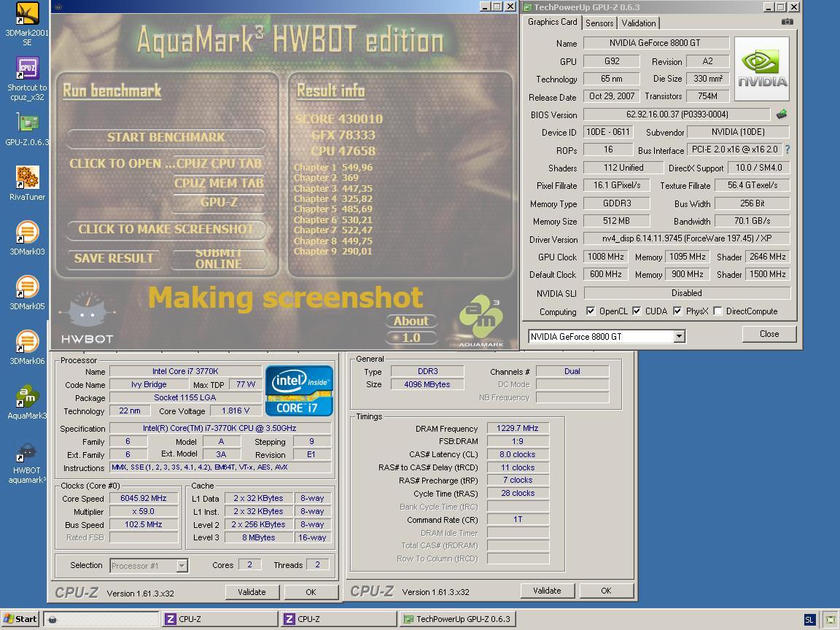This screenshot has width=840, height=630.
Task: Toggle the OpenCL checkbox in GPU-Z
Action: [591, 311]
